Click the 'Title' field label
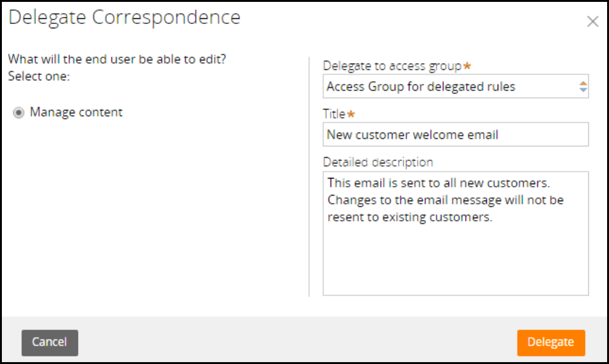Image resolution: width=609 pixels, height=364 pixels. [x=333, y=114]
